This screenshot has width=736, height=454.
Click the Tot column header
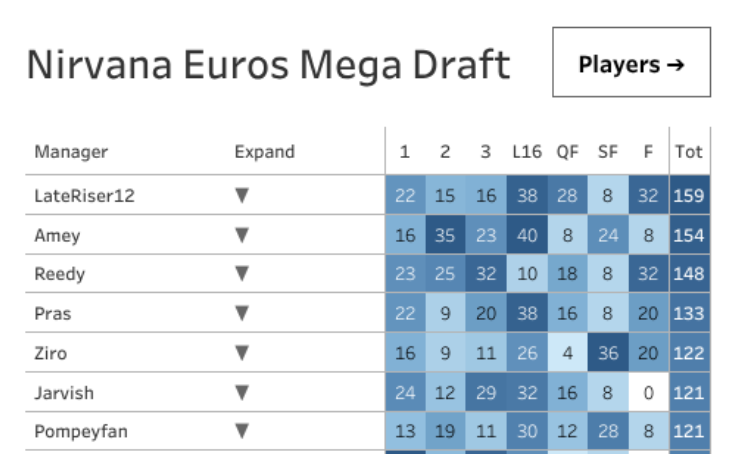688,152
